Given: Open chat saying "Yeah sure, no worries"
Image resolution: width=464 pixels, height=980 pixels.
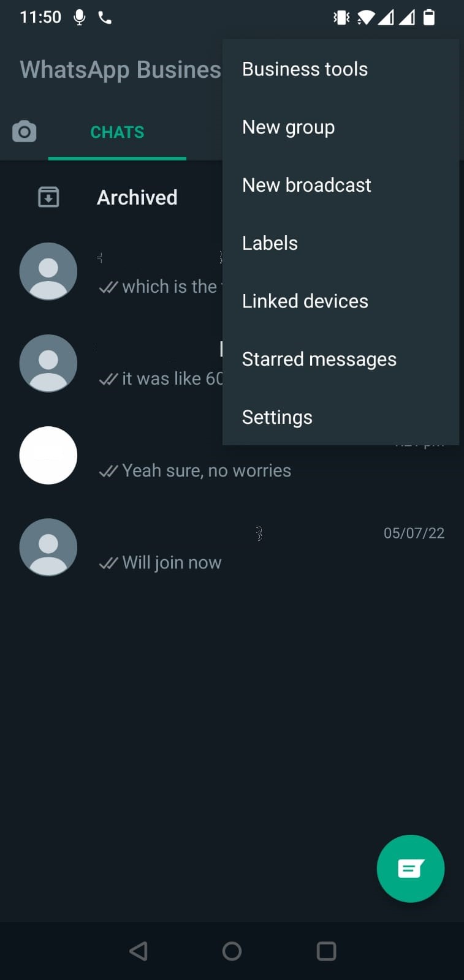Looking at the screenshot, I should click(x=232, y=455).
